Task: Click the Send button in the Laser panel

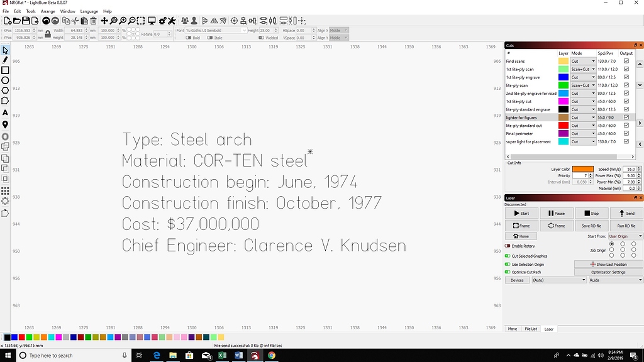Action: click(x=627, y=213)
